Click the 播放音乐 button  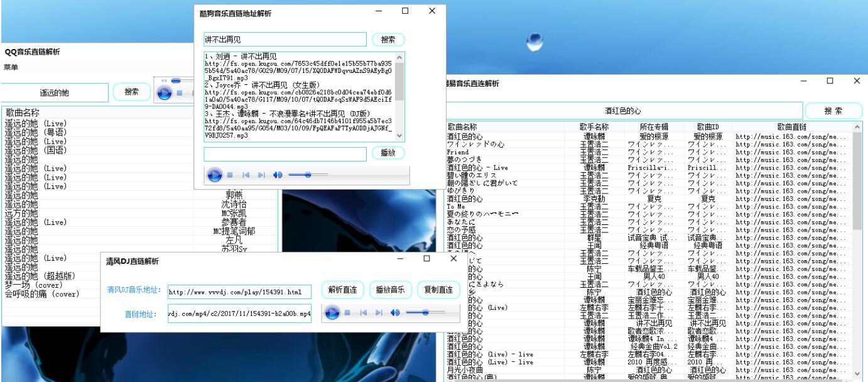point(391,290)
